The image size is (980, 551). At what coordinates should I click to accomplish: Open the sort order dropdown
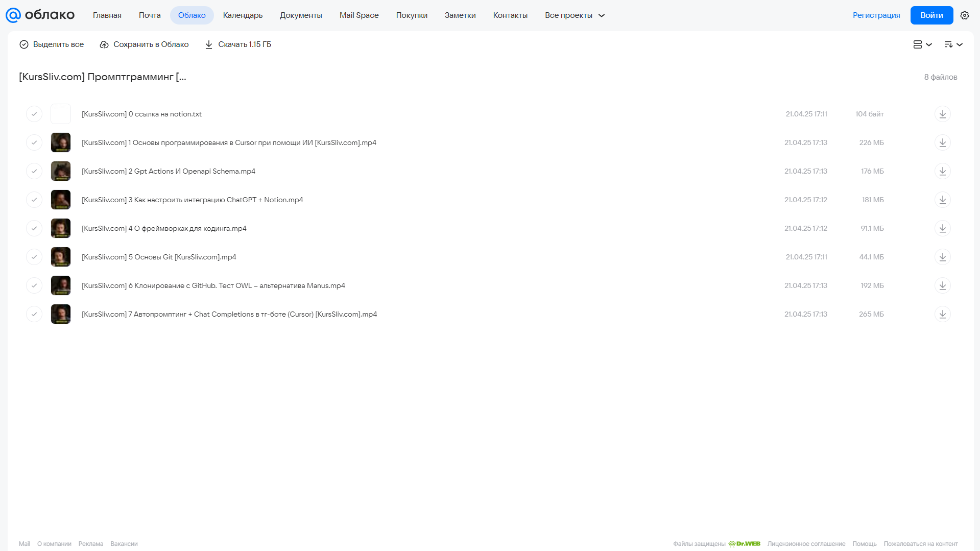click(x=953, y=44)
